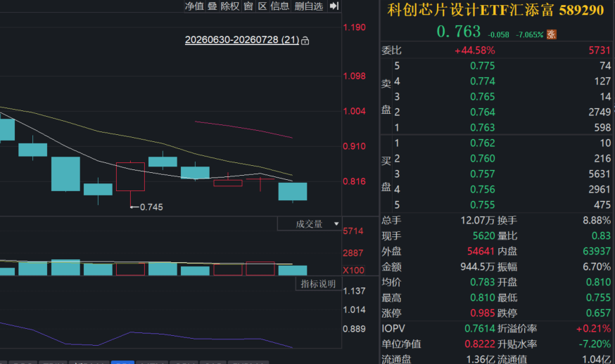Screen dimensions: 615x364
Task: Click the 委比 value +44.58%
Action: 474,50
